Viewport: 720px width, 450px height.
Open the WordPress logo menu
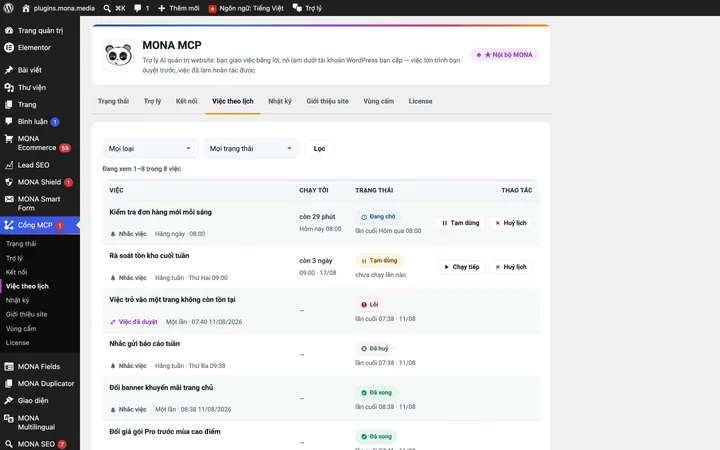[9, 8]
